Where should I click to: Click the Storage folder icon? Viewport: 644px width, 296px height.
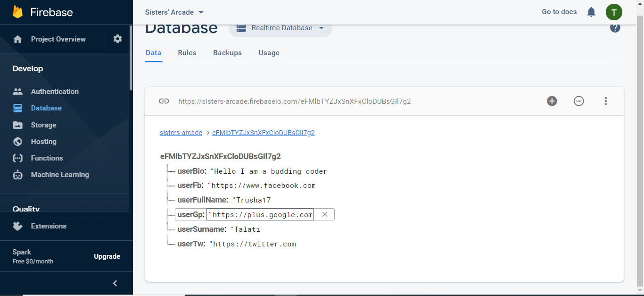coord(18,125)
